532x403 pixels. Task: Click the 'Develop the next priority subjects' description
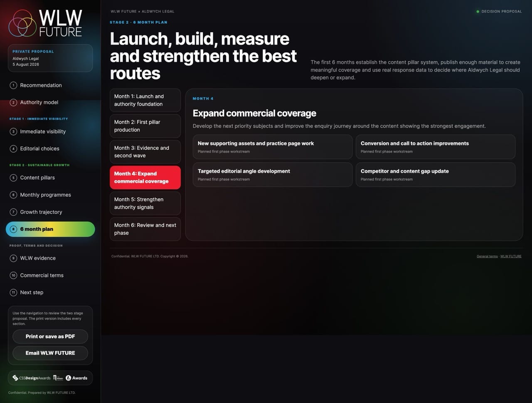pyautogui.click(x=339, y=126)
